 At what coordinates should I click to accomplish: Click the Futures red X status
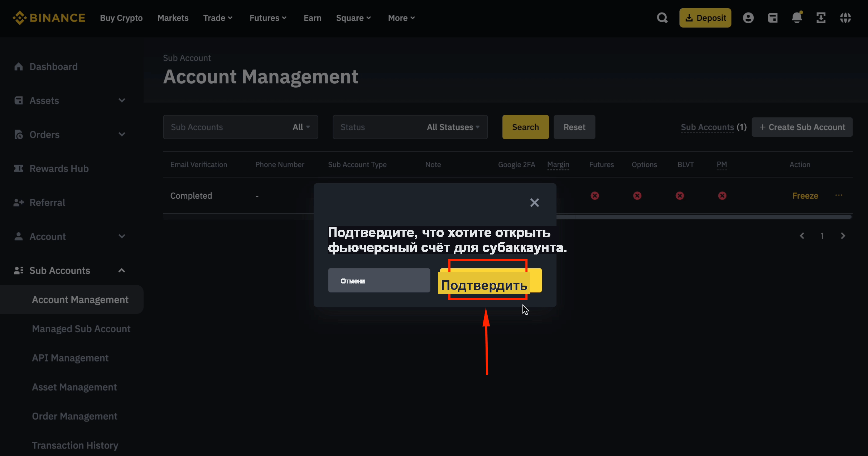[x=595, y=196]
